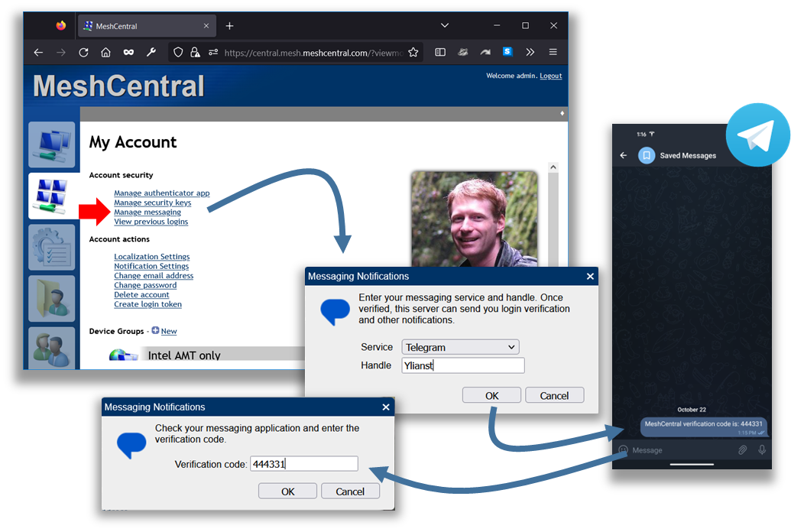The width and height of the screenshot is (791, 532).
Task: Open the Manage messaging link
Action: 147,212
